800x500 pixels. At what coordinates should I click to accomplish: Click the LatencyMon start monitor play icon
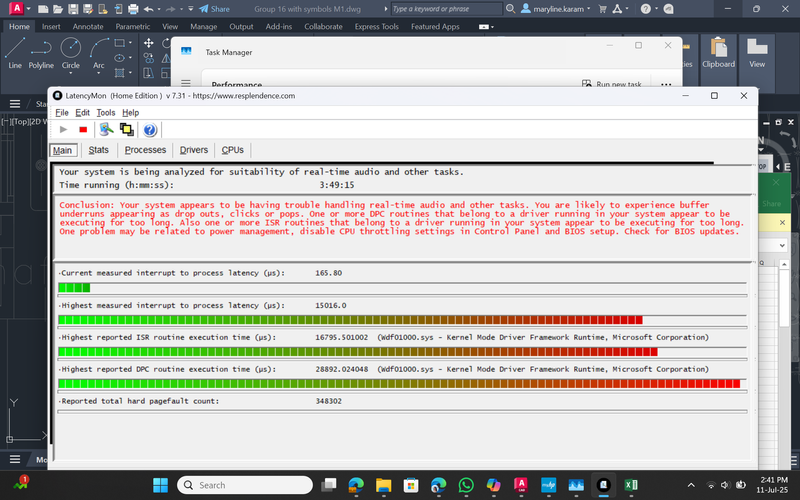tap(63, 130)
